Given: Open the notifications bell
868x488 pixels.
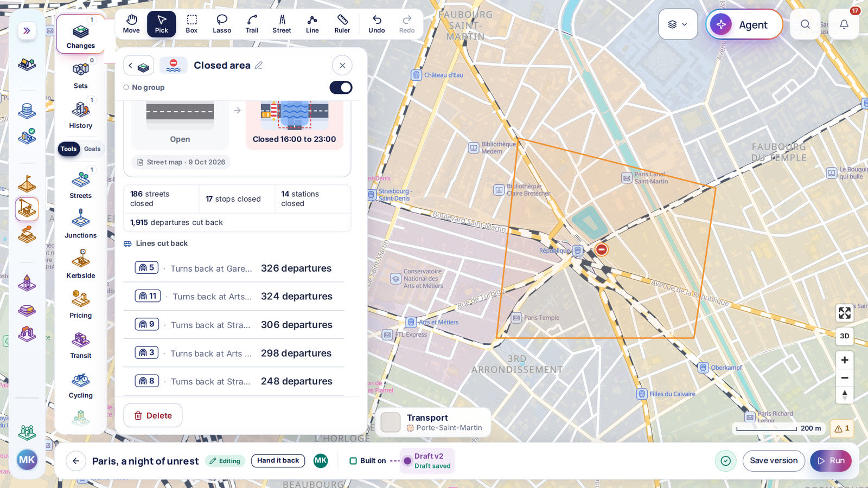Looking at the screenshot, I should tap(844, 24).
